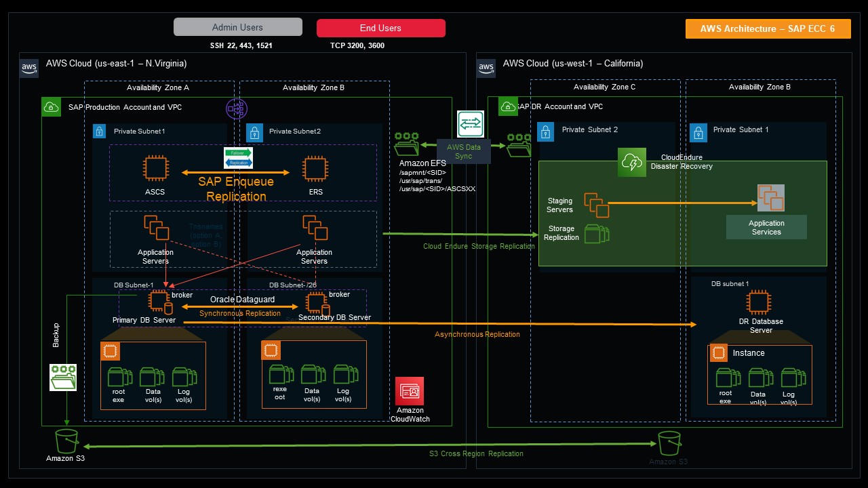Select the Failover Replication thumbnail image
Viewport: 868px width, 488px height.
(238, 158)
